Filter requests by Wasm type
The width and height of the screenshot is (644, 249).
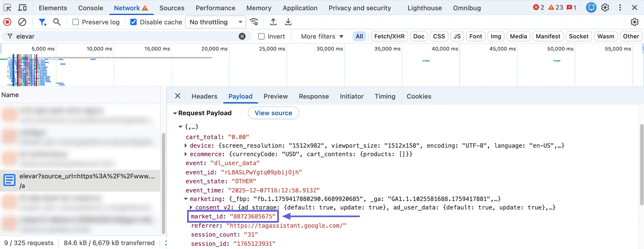[606, 36]
